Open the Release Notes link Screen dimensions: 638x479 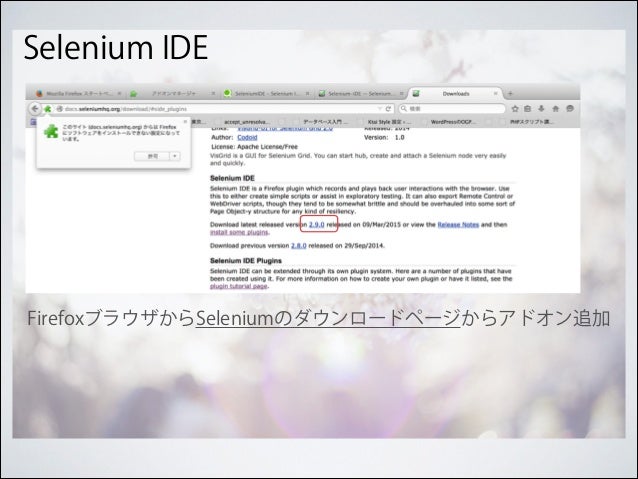458,225
